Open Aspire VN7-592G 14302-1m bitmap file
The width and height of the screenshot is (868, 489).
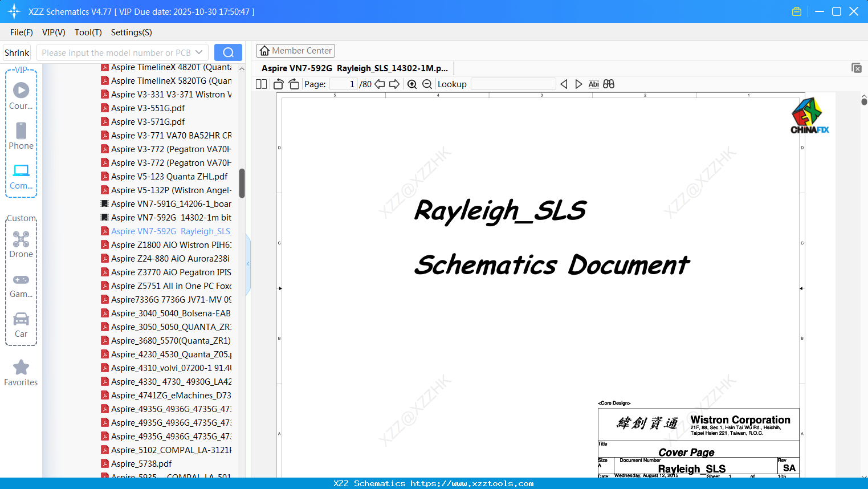click(x=166, y=218)
